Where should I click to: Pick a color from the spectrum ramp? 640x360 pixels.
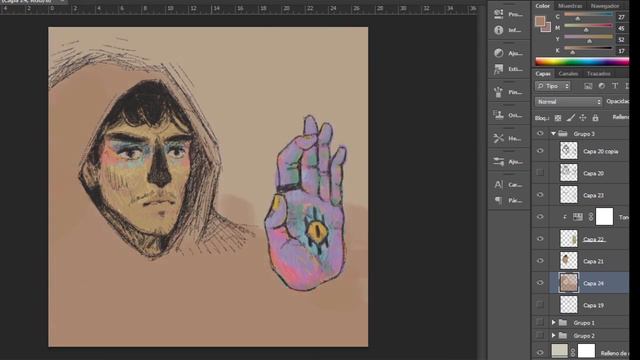tap(582, 62)
